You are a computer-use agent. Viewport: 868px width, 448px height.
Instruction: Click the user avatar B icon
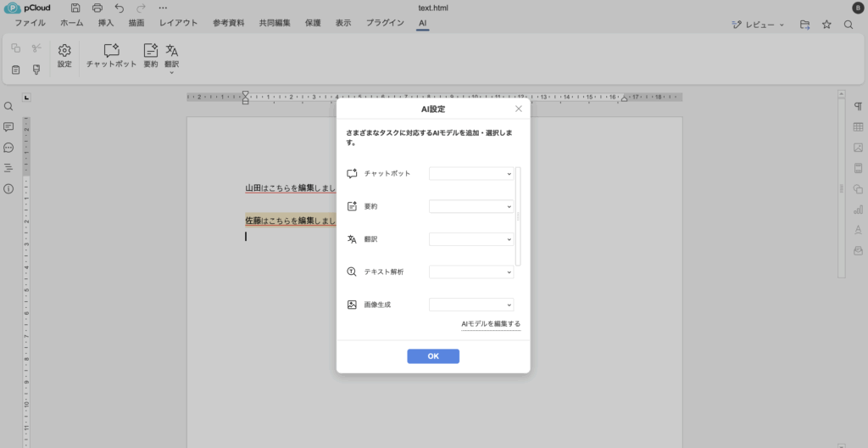pyautogui.click(x=858, y=8)
